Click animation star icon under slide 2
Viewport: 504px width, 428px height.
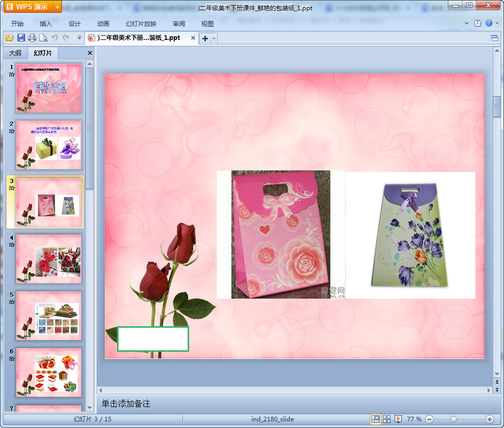(12, 131)
